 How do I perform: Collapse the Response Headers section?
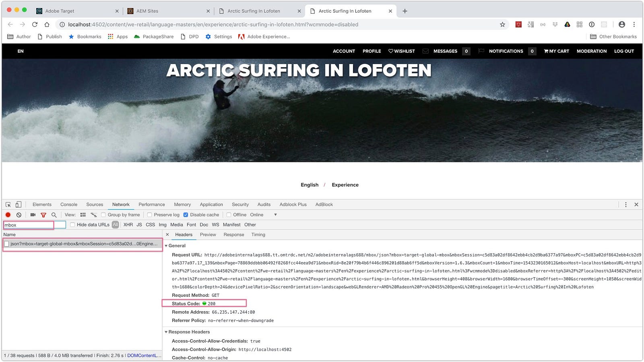pos(166,332)
